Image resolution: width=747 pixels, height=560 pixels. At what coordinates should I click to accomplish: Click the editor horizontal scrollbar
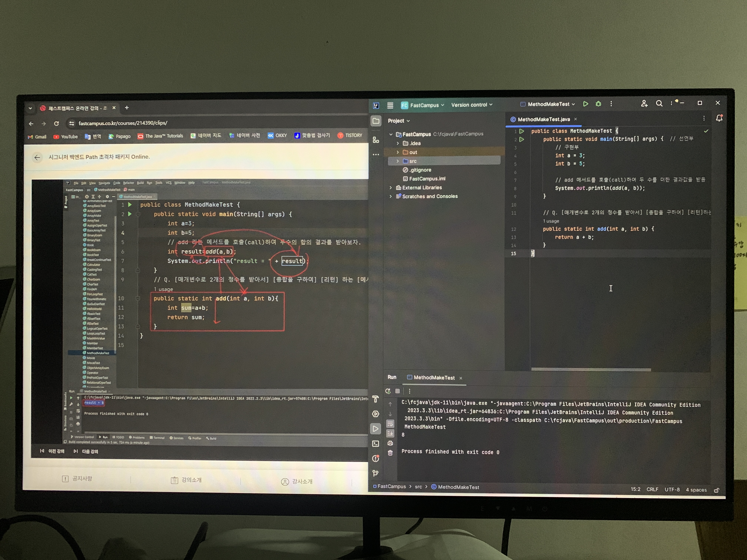coord(591,370)
